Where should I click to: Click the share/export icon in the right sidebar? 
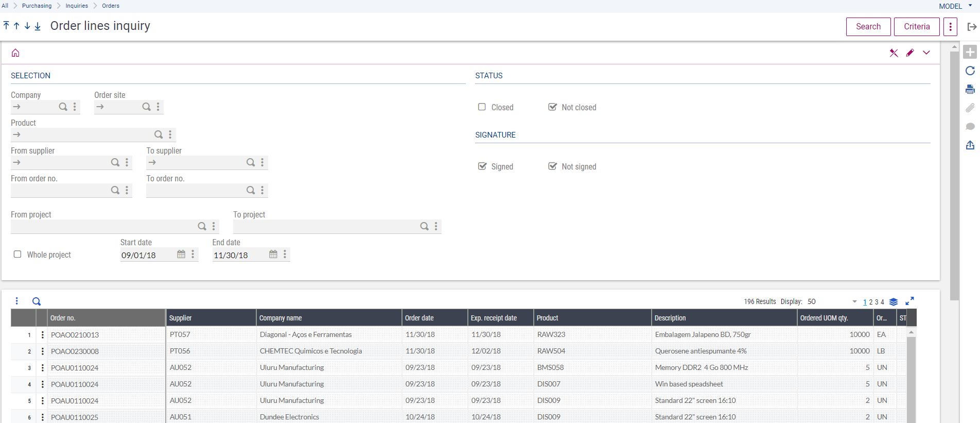(970, 145)
